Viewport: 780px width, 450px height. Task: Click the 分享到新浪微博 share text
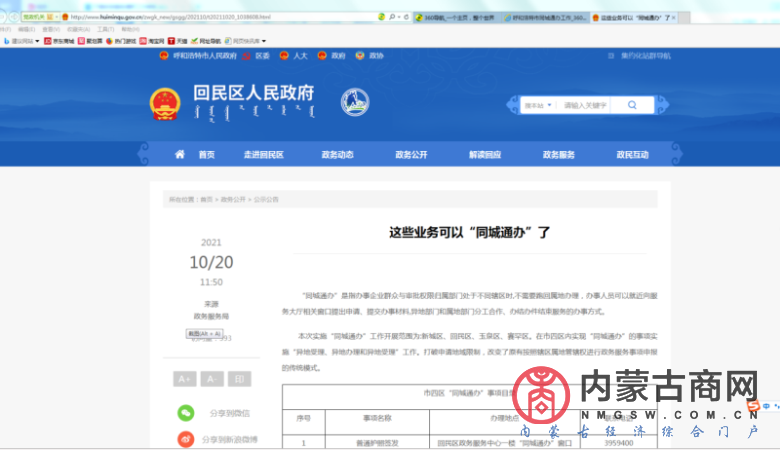coord(229,440)
